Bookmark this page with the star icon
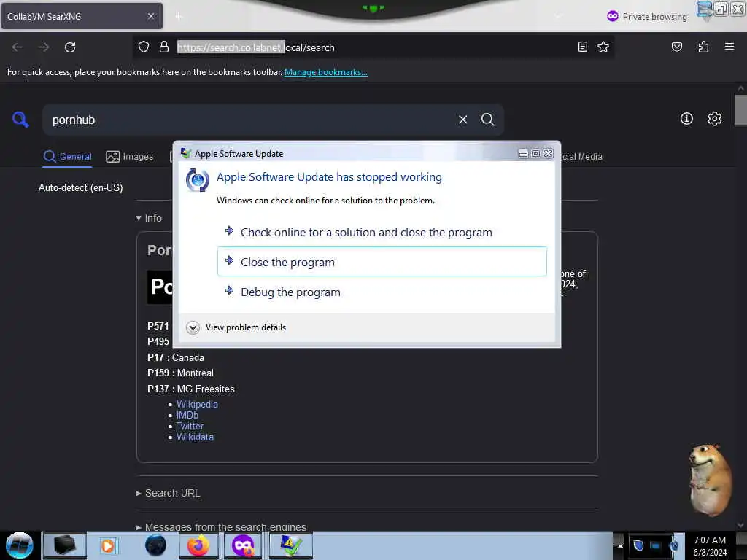The height and width of the screenshot is (560, 747). [x=603, y=47]
